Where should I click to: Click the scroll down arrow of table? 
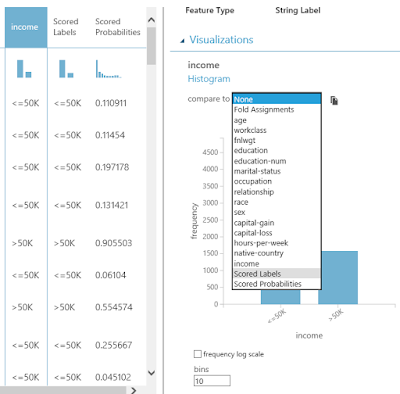(x=151, y=373)
